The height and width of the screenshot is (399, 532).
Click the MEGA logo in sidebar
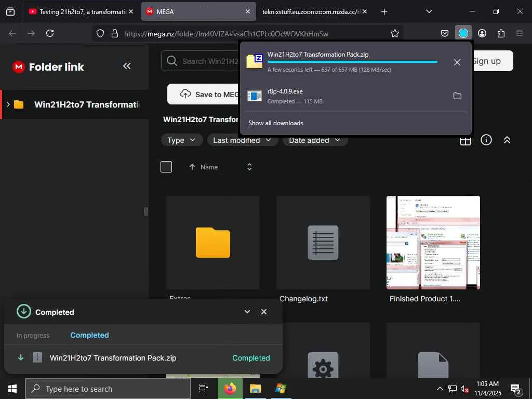pos(18,67)
